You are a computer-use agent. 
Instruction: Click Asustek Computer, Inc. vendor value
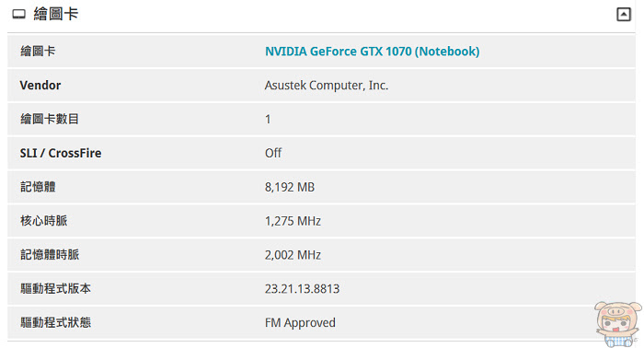point(327,85)
